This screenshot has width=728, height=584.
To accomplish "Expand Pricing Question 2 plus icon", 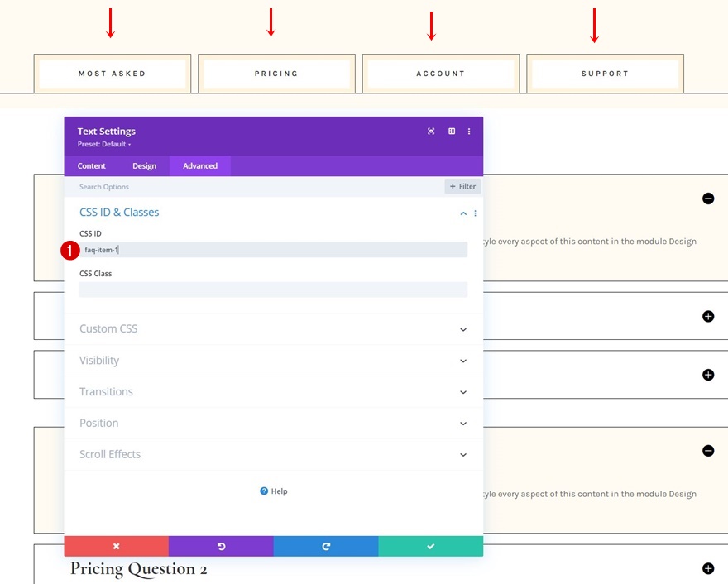I will tap(708, 568).
